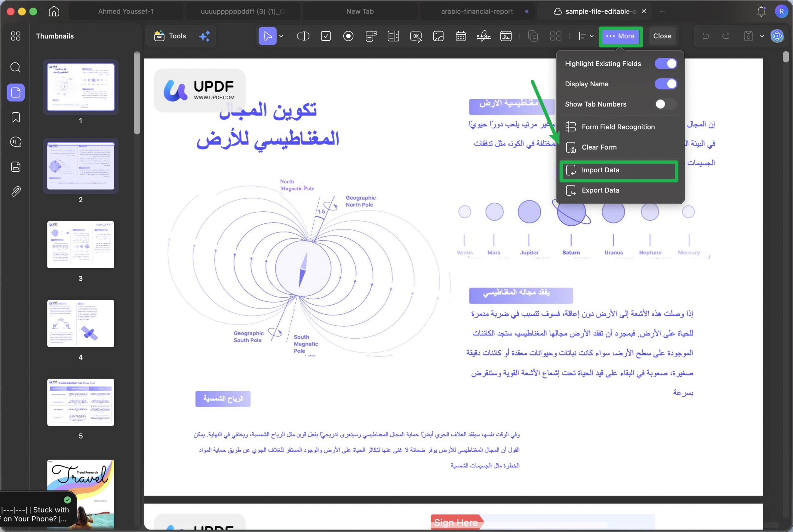Close the sample-file-editable tab
Image resolution: width=793 pixels, height=532 pixels.
pos(644,11)
